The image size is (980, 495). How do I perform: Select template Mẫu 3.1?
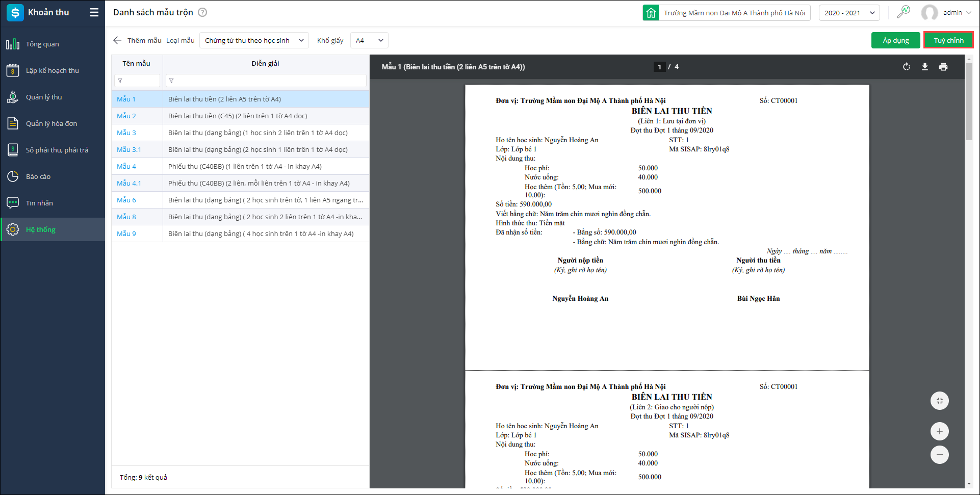pos(128,149)
